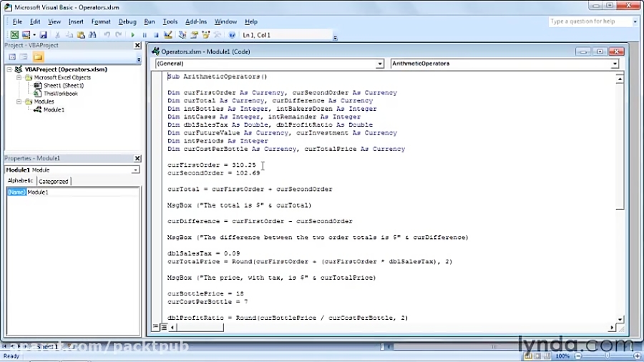Open the (General) object dropdown
644x362 pixels.
click(x=379, y=64)
